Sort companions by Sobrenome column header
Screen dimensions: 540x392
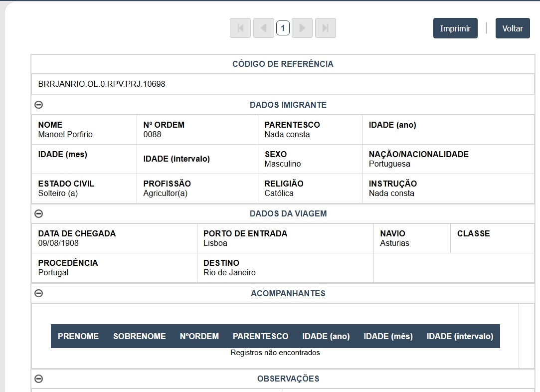[x=140, y=336]
